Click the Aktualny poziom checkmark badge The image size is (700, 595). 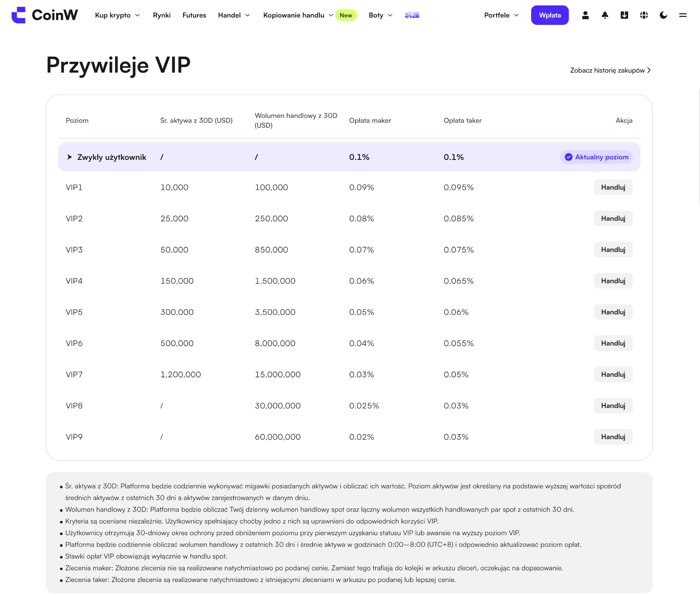click(596, 157)
